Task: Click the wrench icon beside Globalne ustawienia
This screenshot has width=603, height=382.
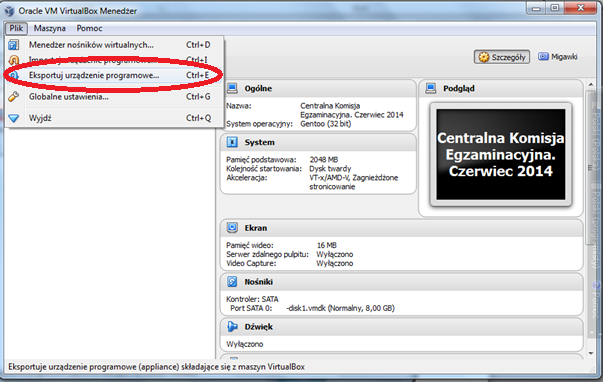Action: click(x=14, y=97)
